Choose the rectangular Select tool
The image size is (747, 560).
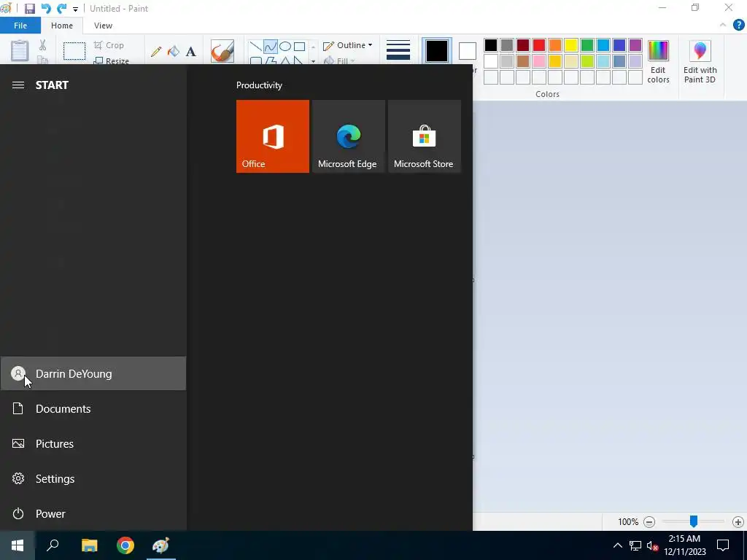tap(74, 50)
